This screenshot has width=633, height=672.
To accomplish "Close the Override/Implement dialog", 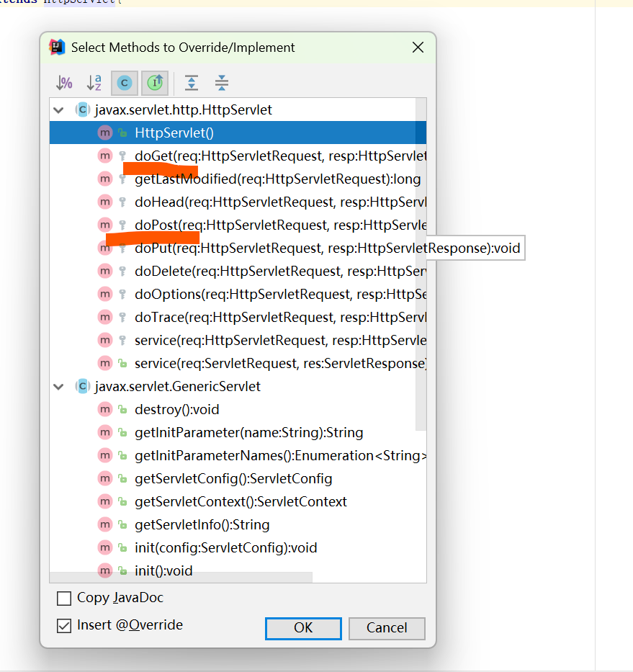I will 418,47.
